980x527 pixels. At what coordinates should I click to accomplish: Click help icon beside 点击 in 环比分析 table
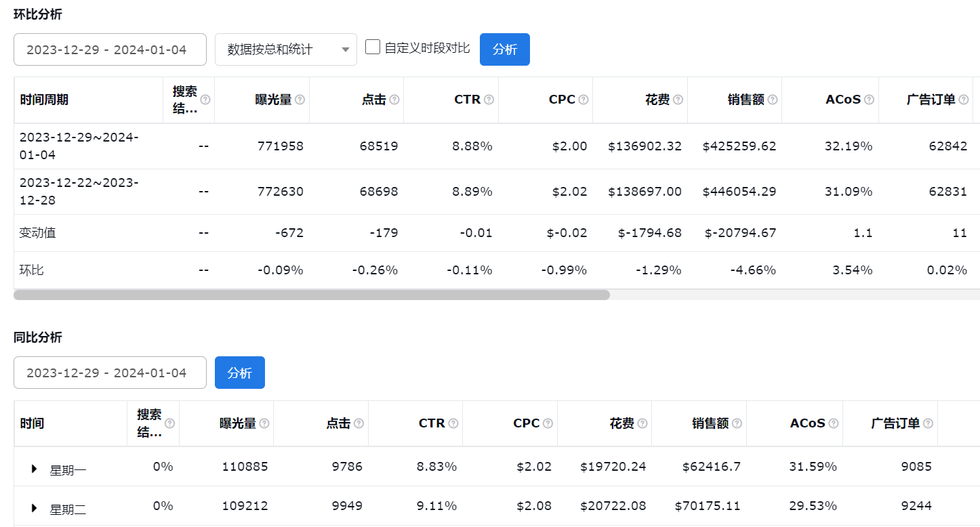point(394,100)
